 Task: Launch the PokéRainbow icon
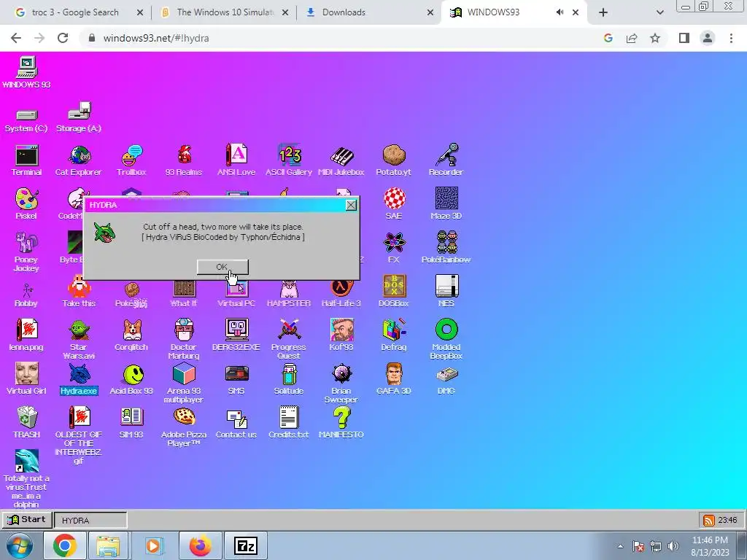(x=446, y=248)
